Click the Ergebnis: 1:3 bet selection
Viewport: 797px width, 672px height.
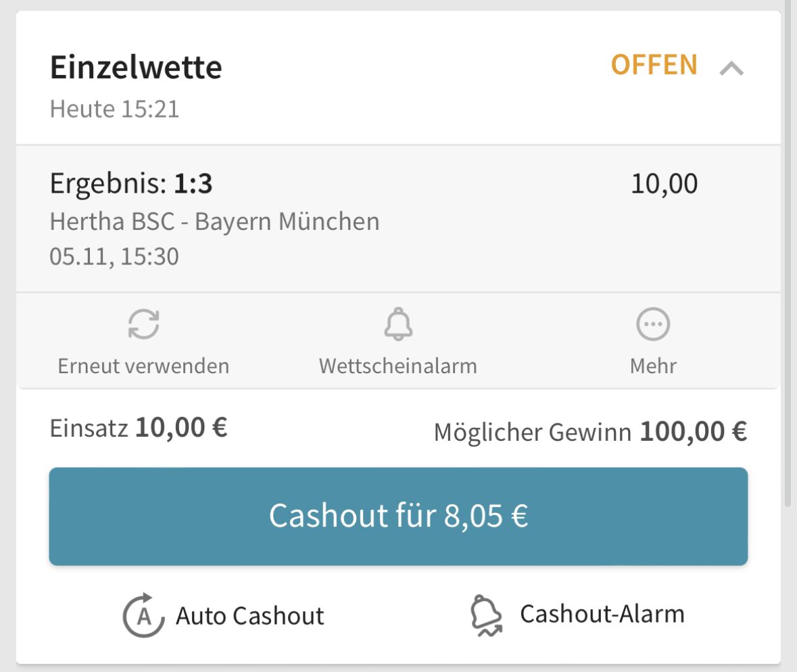[x=131, y=183]
